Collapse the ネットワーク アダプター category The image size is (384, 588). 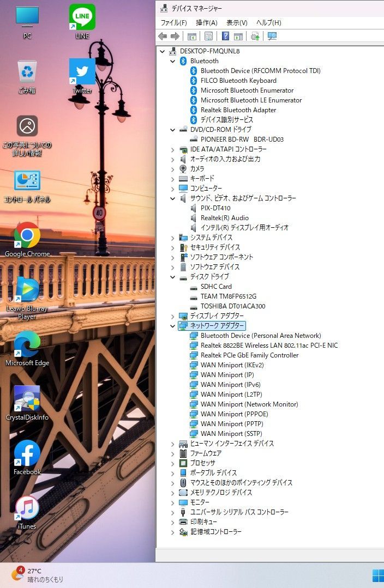click(173, 326)
